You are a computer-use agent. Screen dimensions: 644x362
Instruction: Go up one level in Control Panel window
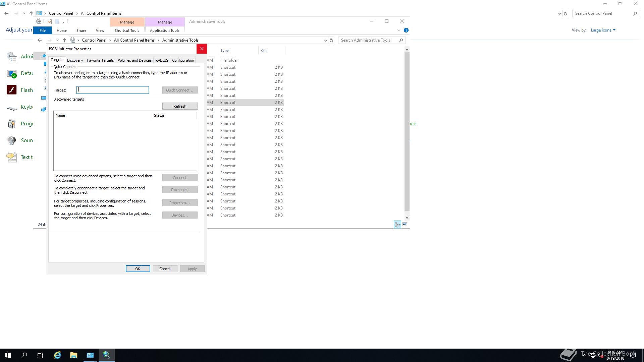[31, 13]
